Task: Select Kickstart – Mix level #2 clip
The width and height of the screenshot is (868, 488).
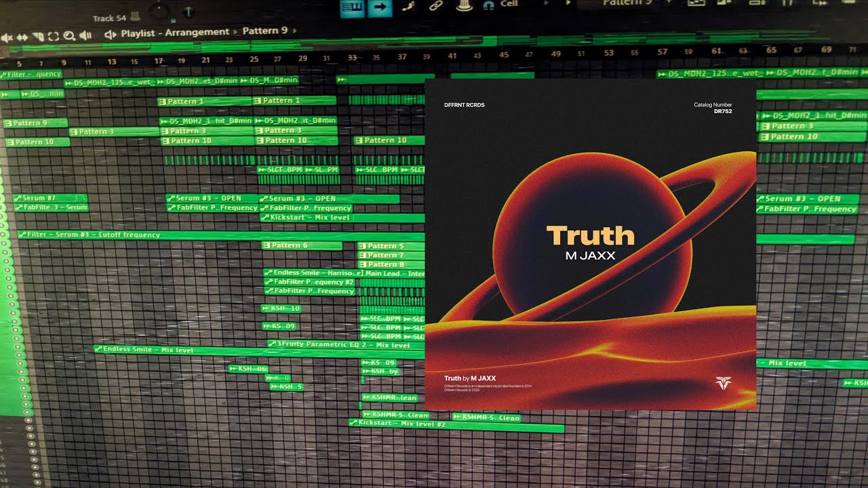Action: coord(456,425)
